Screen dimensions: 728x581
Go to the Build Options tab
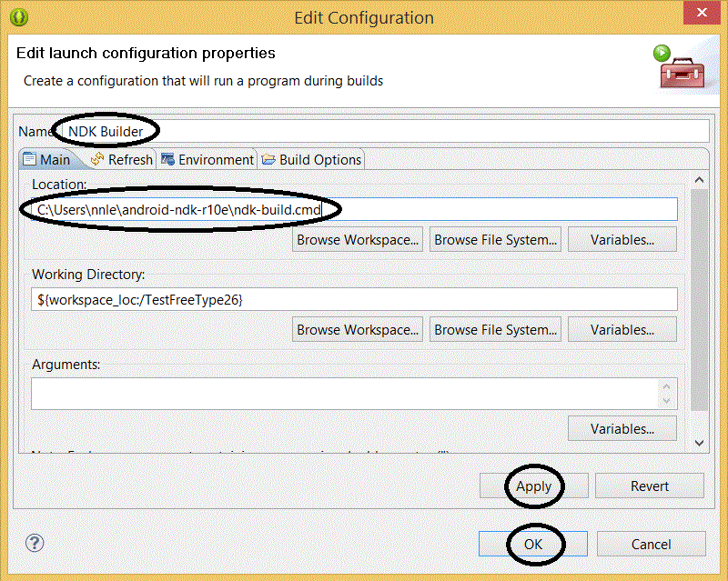(x=311, y=160)
